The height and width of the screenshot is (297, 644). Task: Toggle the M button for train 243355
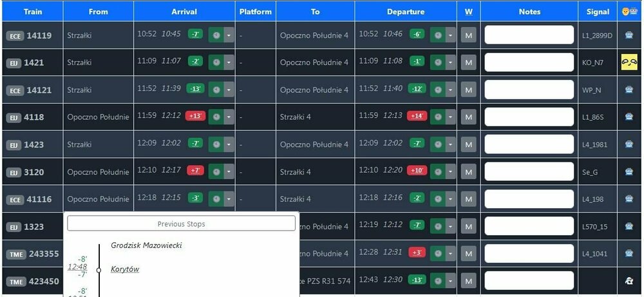point(468,253)
